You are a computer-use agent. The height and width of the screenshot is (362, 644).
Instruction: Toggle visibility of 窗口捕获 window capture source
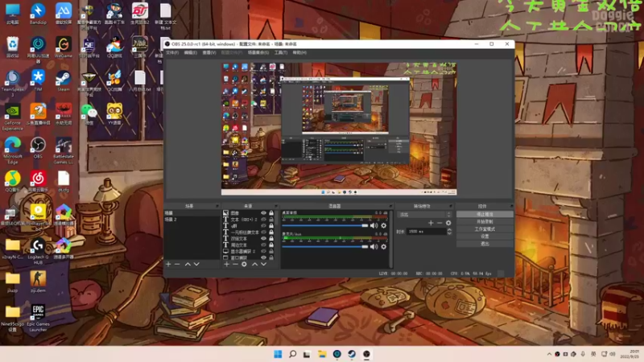(x=264, y=257)
